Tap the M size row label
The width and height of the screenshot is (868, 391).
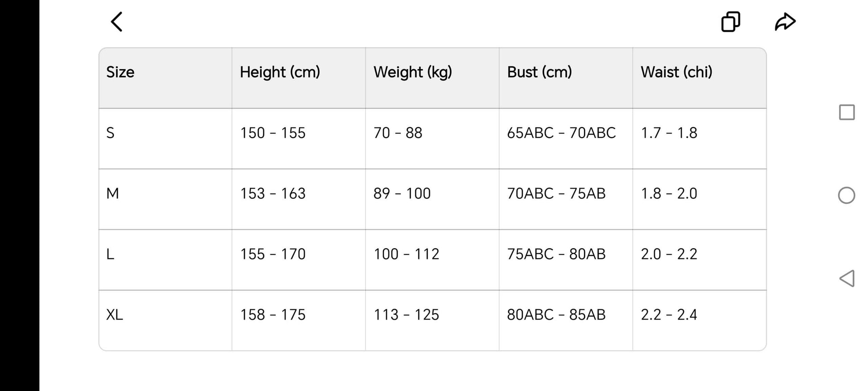coord(112,193)
